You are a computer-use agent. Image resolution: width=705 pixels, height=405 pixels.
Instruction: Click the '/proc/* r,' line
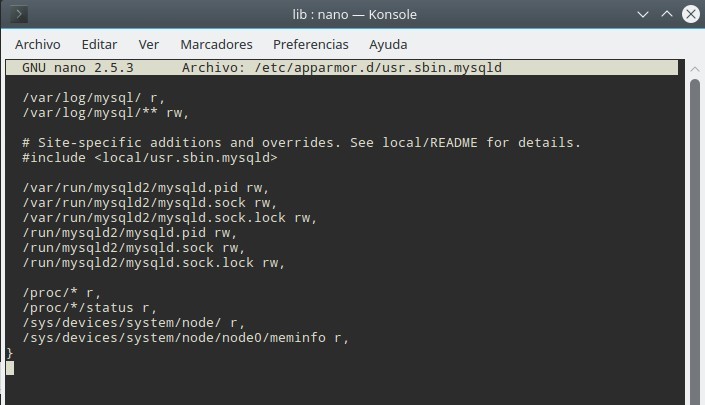pos(62,293)
